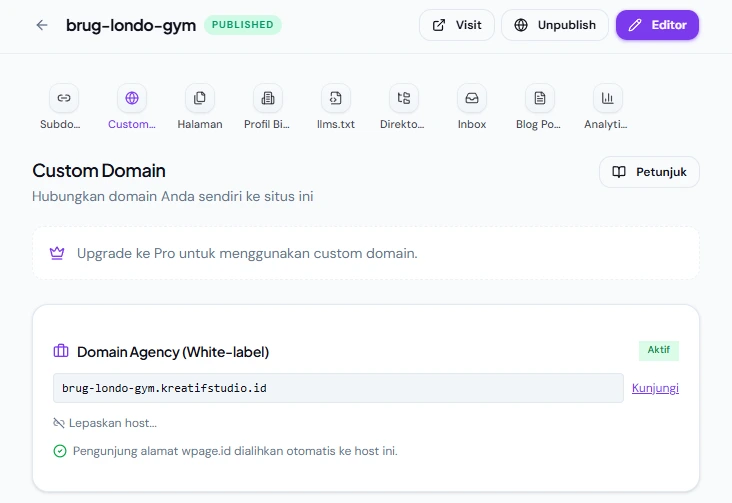Click the Upgrade ke Pro crown banner
This screenshot has height=503, width=732.
(x=366, y=253)
